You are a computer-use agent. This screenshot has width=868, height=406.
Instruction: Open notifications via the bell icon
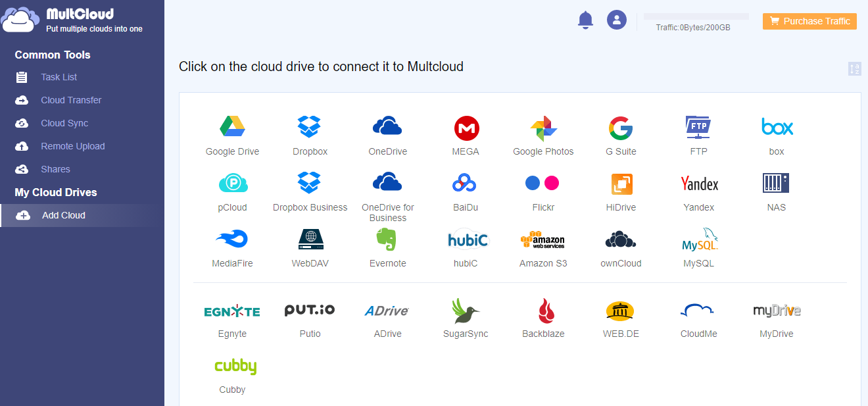585,20
